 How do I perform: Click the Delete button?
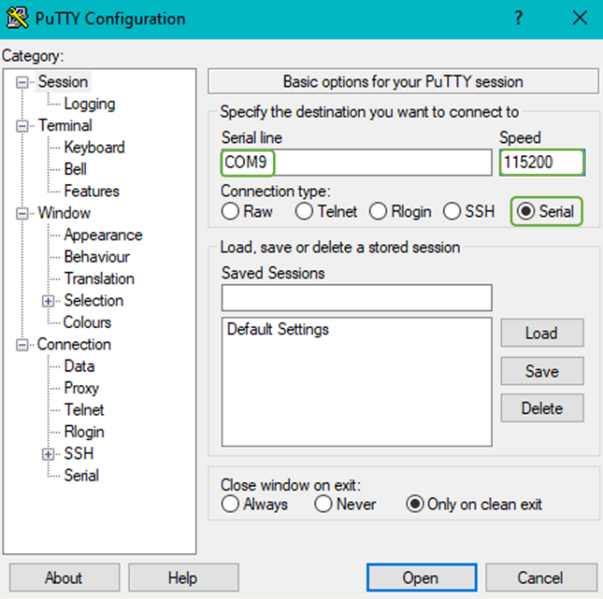pyautogui.click(x=542, y=408)
